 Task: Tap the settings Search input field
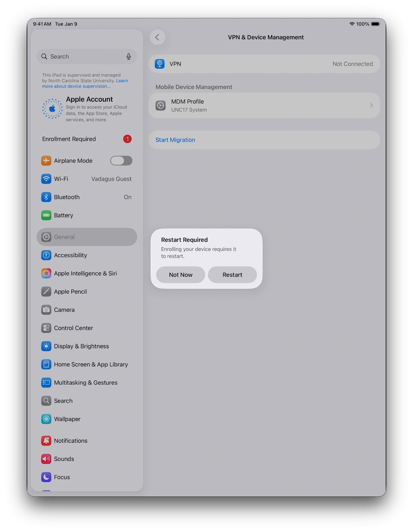point(87,56)
